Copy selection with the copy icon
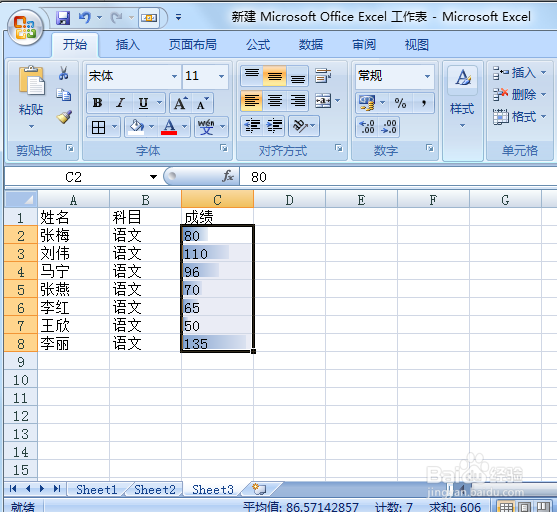Viewport: 557px width, 512px height. click(x=64, y=95)
